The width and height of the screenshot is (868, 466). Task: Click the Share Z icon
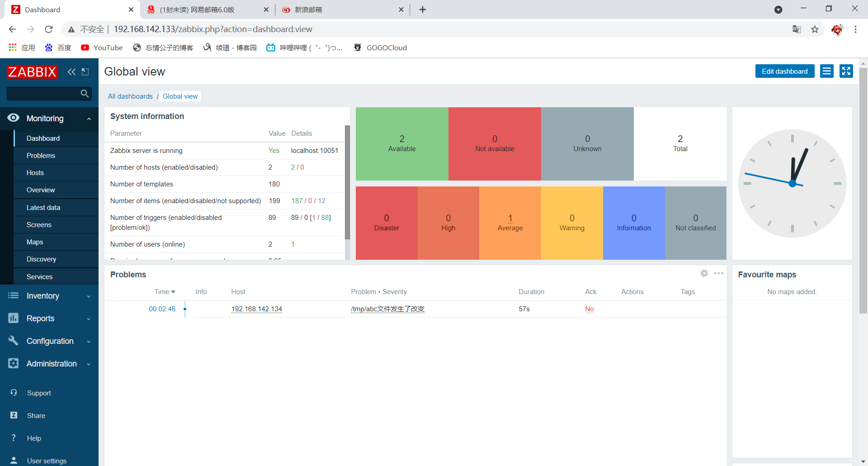tap(14, 415)
